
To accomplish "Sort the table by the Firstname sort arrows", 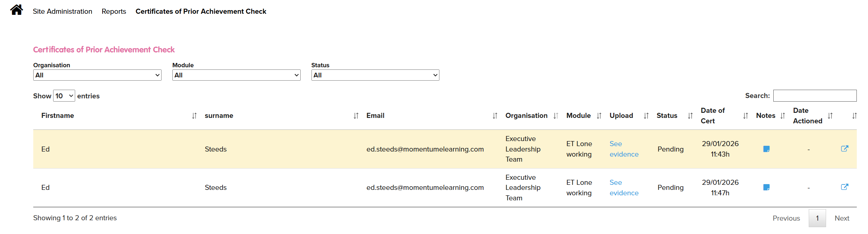I will tap(194, 116).
